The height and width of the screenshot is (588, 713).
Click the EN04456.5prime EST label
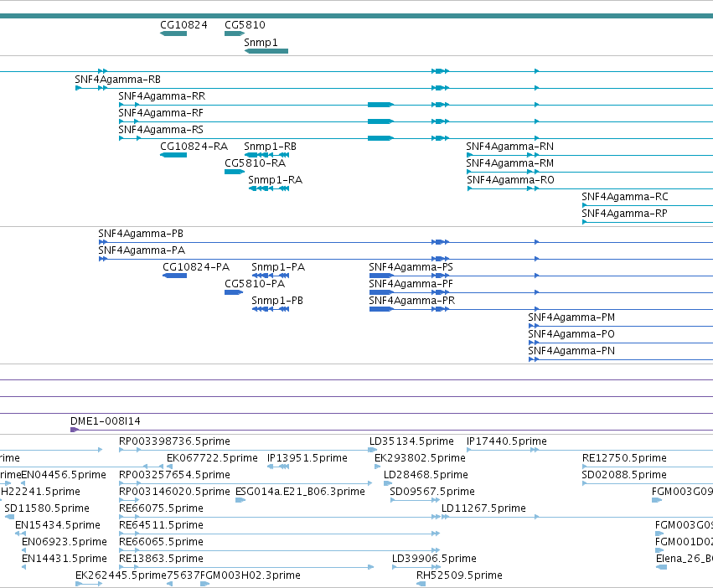[64, 475]
